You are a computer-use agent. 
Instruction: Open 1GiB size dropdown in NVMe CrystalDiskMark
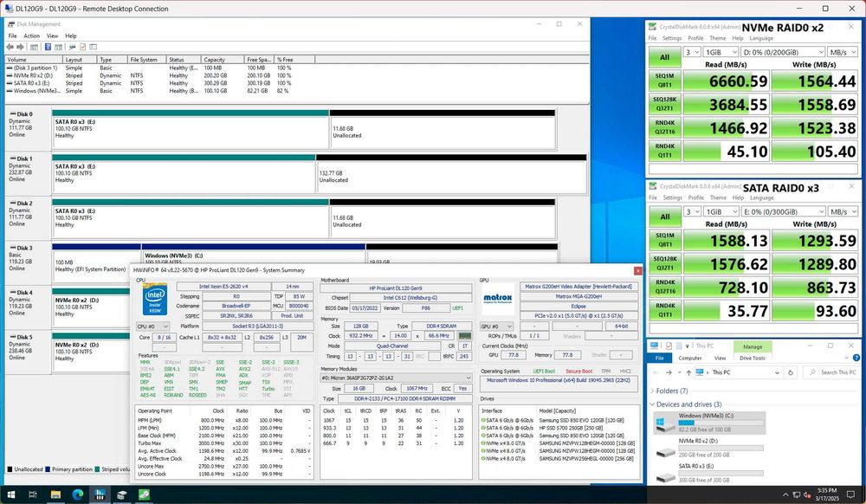click(x=721, y=52)
